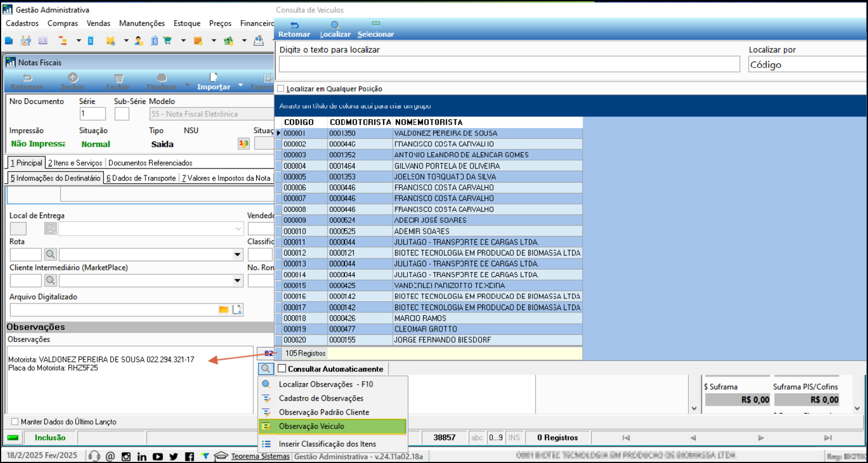Screen dimensions: 868x463
Task: Click the headset support icon in status bar
Action: pos(94,456)
